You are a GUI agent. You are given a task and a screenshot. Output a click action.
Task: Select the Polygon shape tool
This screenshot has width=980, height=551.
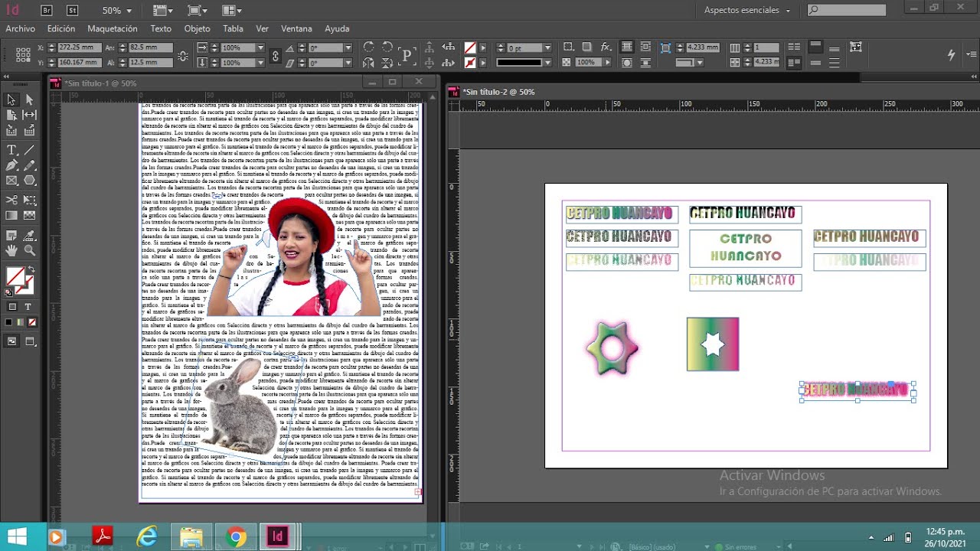pyautogui.click(x=30, y=181)
